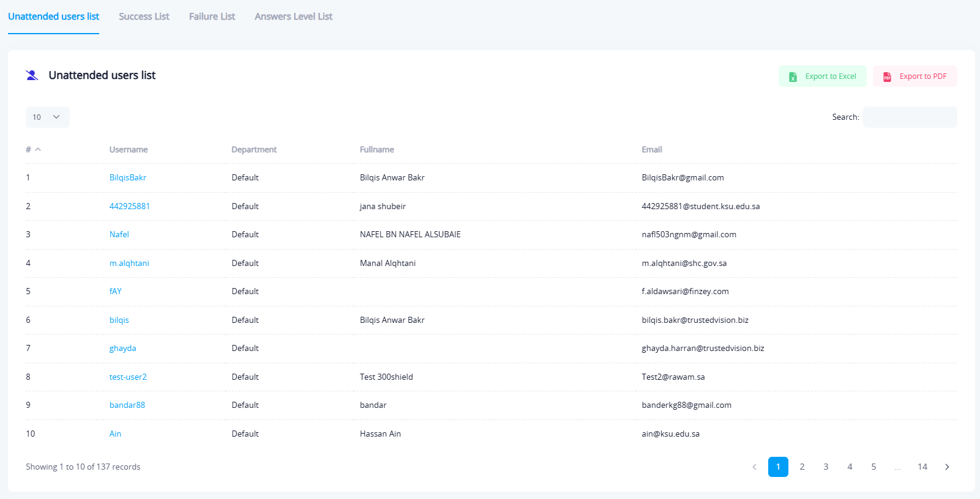This screenshot has width=980, height=499.
Task: Select the bandar88 username link
Action: pyautogui.click(x=127, y=405)
